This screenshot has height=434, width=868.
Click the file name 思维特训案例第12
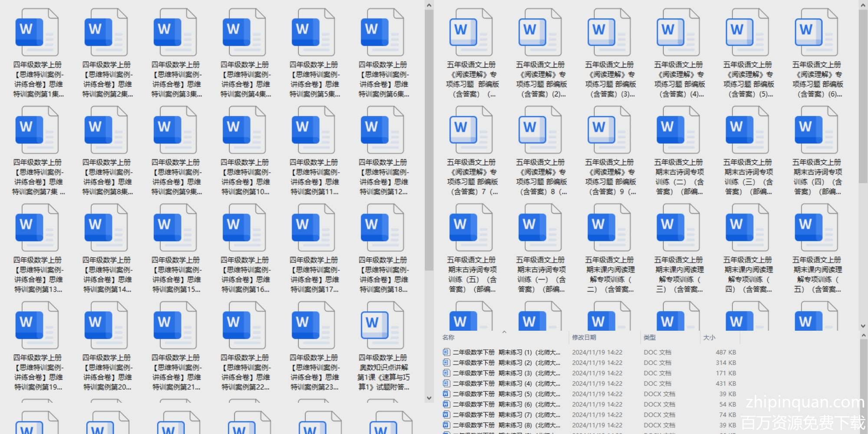pos(384,177)
